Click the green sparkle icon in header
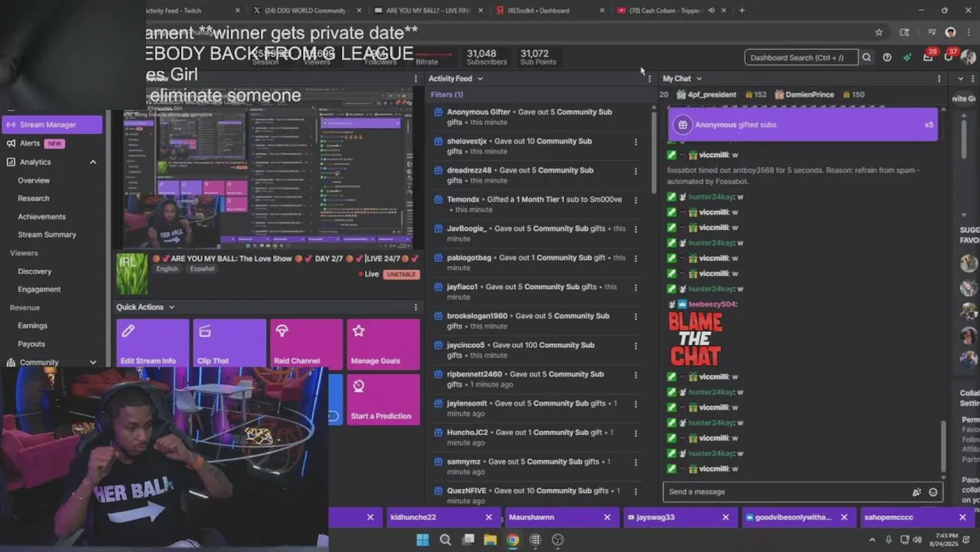980x552 pixels. click(x=907, y=58)
